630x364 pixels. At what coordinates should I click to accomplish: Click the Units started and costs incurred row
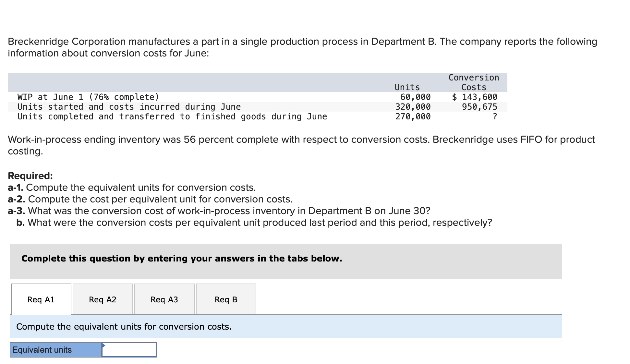pos(129,106)
